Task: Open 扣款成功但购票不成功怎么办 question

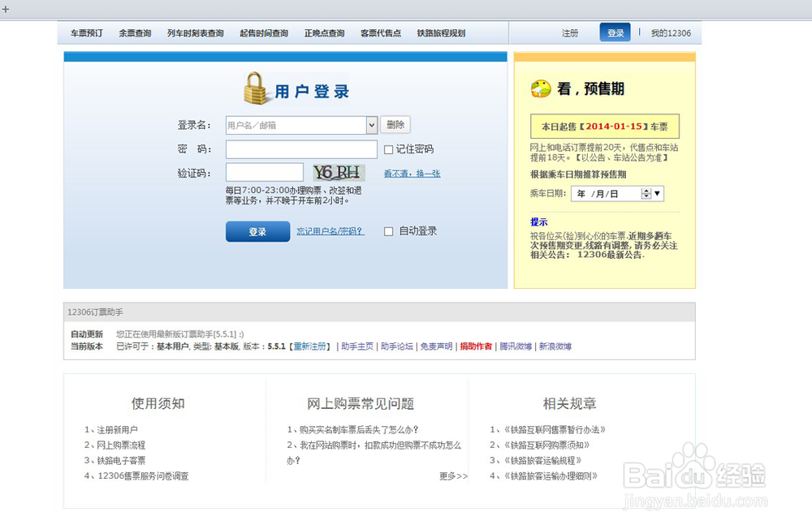Action: coord(374,453)
